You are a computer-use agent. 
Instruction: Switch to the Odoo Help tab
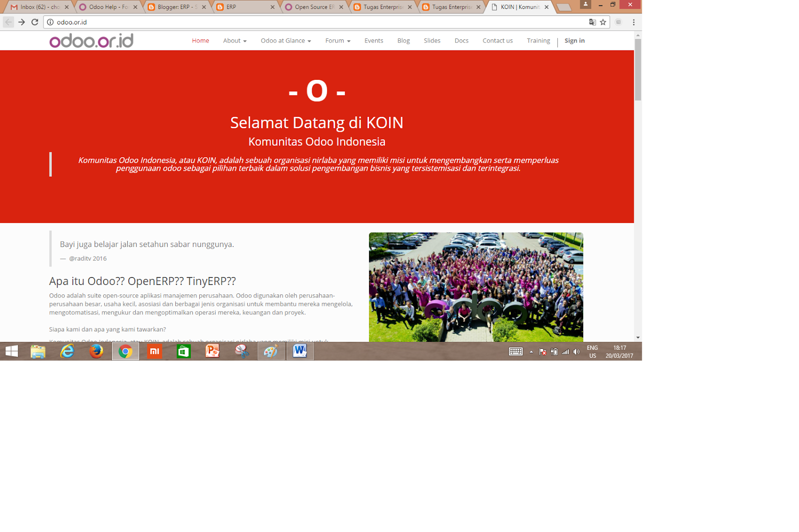[108, 7]
